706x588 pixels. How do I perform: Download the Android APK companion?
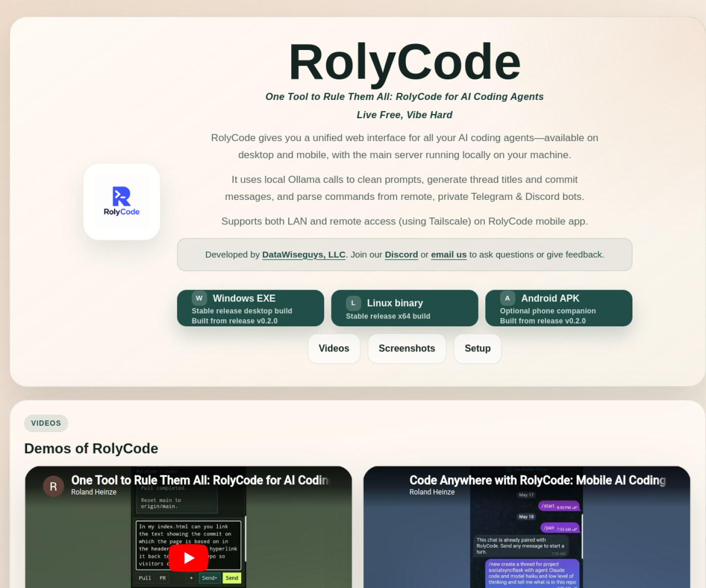pyautogui.click(x=559, y=308)
